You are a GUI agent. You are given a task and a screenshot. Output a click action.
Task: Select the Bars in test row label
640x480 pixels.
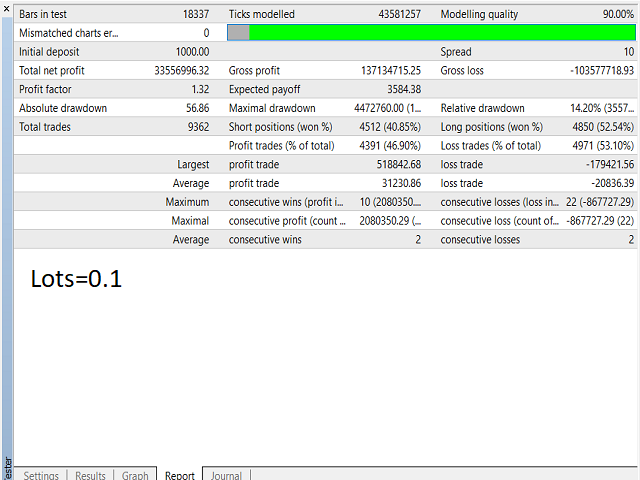[x=46, y=15]
